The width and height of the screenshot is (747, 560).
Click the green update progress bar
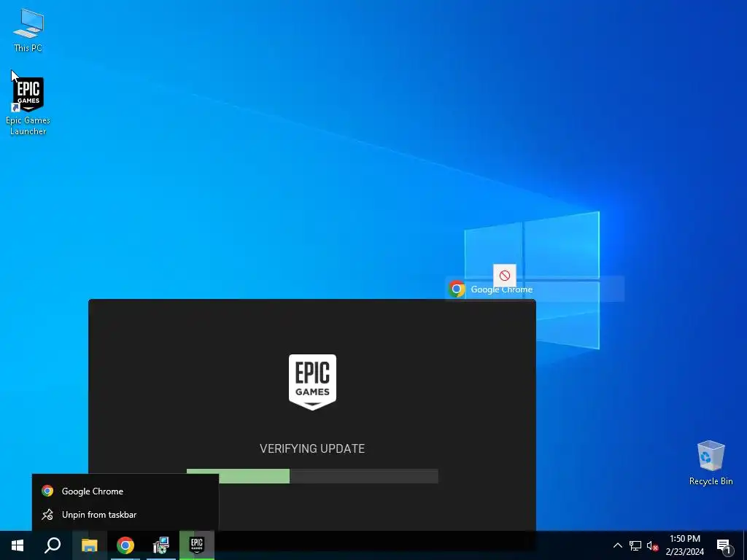coord(312,476)
